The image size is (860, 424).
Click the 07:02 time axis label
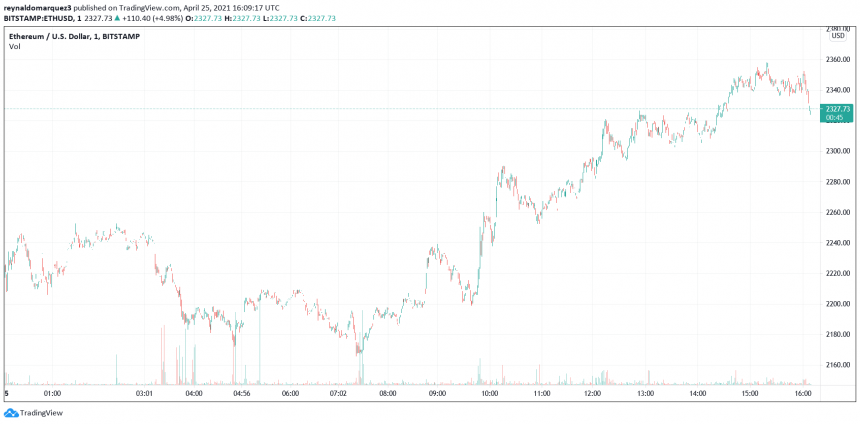coord(338,395)
